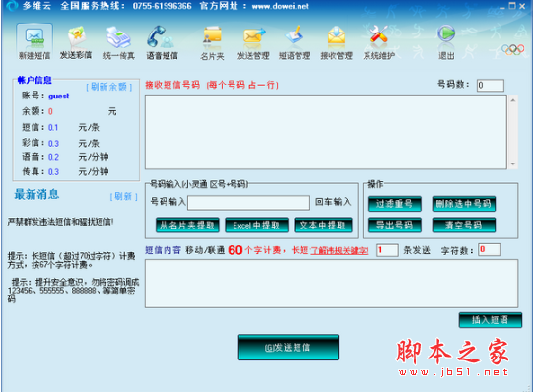The height and width of the screenshot is (392, 534).
Task: Open the 发送彩信 MMS icon
Action: (76, 42)
